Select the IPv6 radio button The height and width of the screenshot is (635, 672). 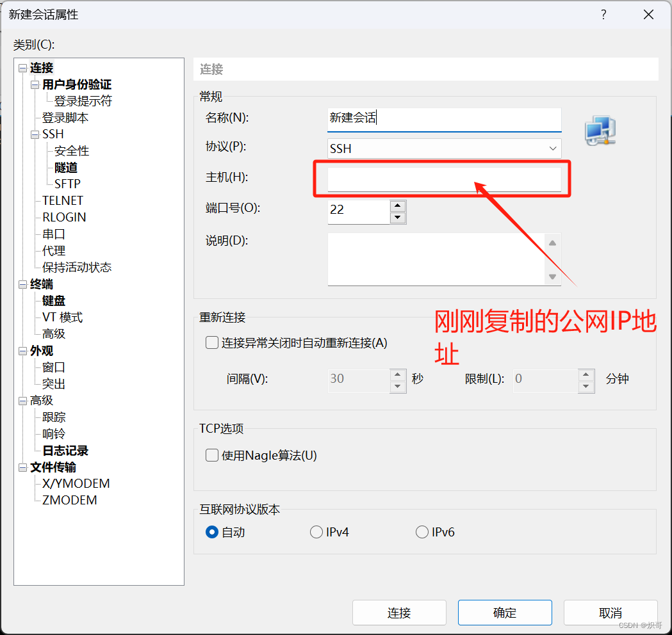pos(422,531)
